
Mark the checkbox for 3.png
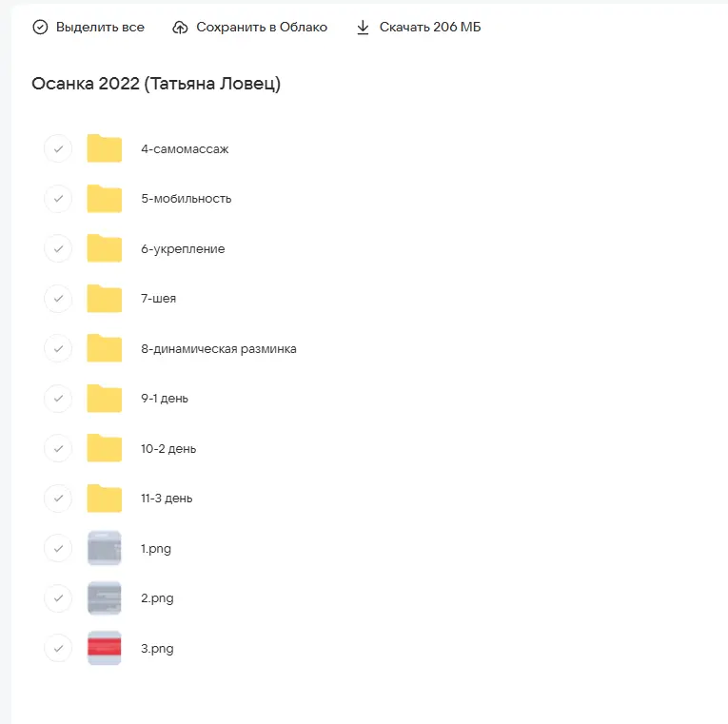click(x=58, y=649)
